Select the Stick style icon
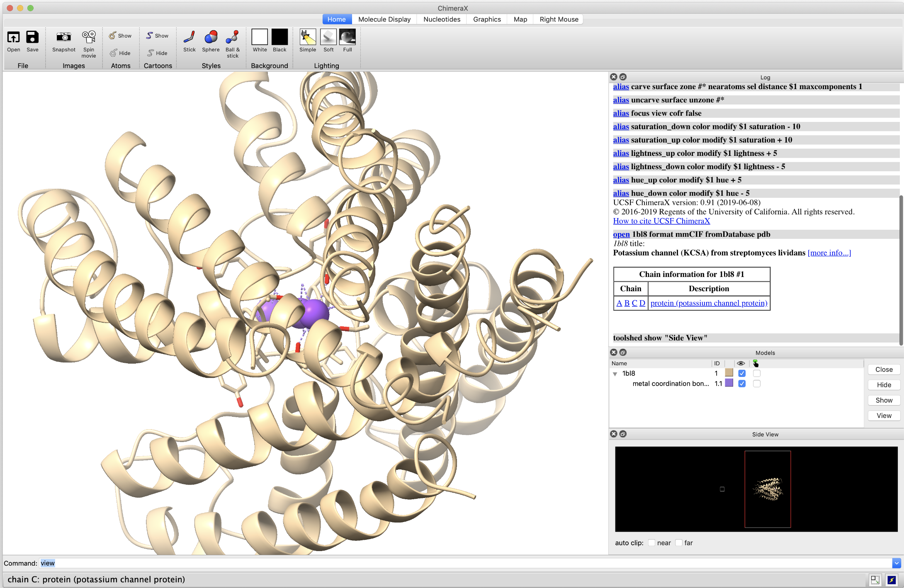 coord(189,37)
